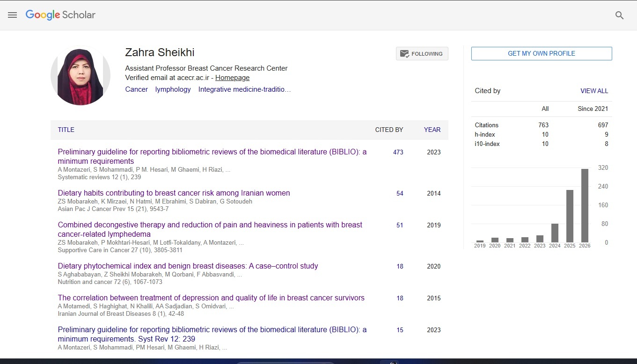Click the i10-index label
The image size is (637, 364).
pyautogui.click(x=487, y=144)
